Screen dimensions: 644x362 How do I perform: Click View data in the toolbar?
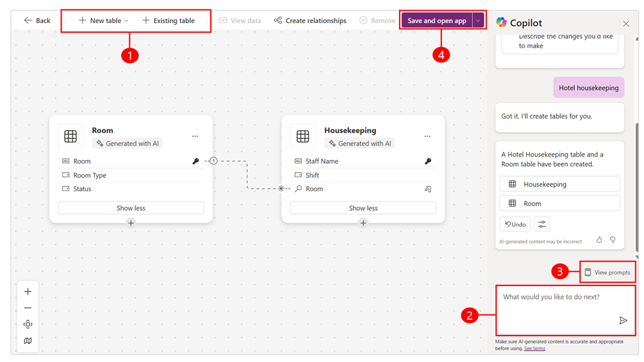click(240, 20)
